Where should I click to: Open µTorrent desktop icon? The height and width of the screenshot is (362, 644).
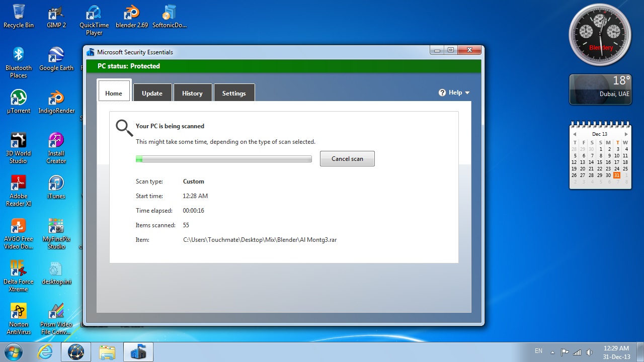point(19,102)
